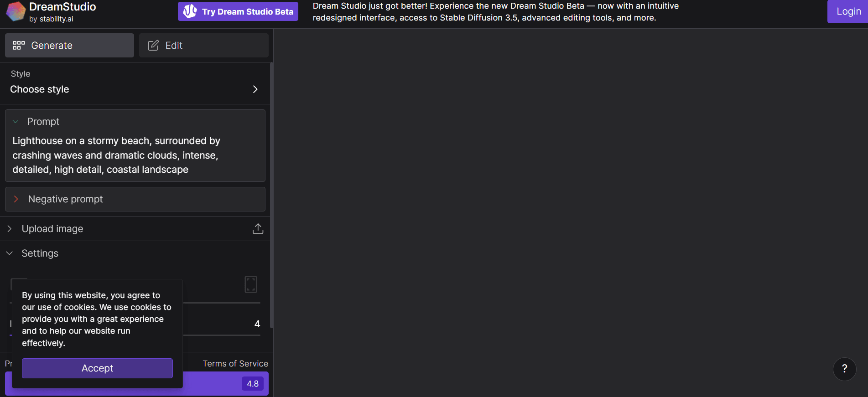Collapse the Settings section
The image size is (868, 397).
click(10, 253)
